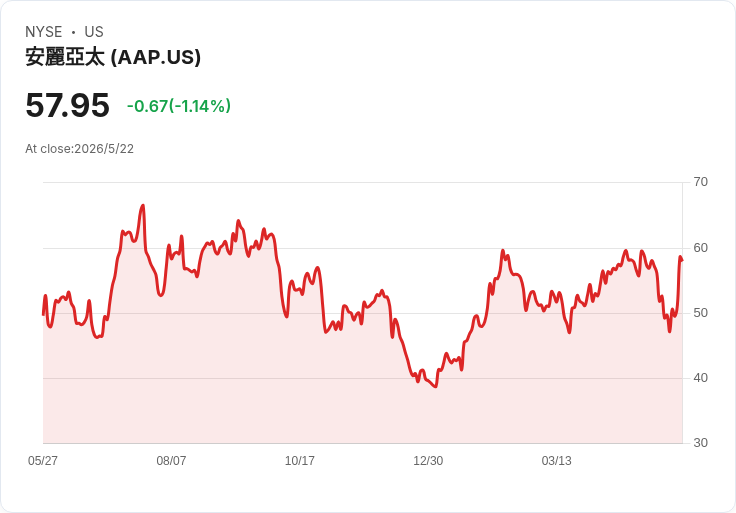Click the first data point at chart's left edge
The width and height of the screenshot is (736, 513).
click(x=43, y=314)
